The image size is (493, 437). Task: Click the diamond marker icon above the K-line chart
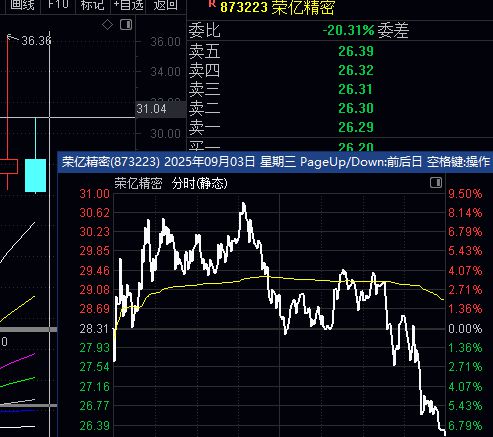pos(107,25)
